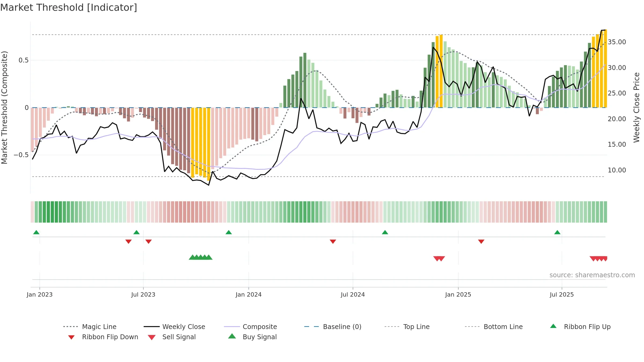Click the 'source: sharemaestro.com' credit text
The image size is (644, 362).
[x=592, y=275]
